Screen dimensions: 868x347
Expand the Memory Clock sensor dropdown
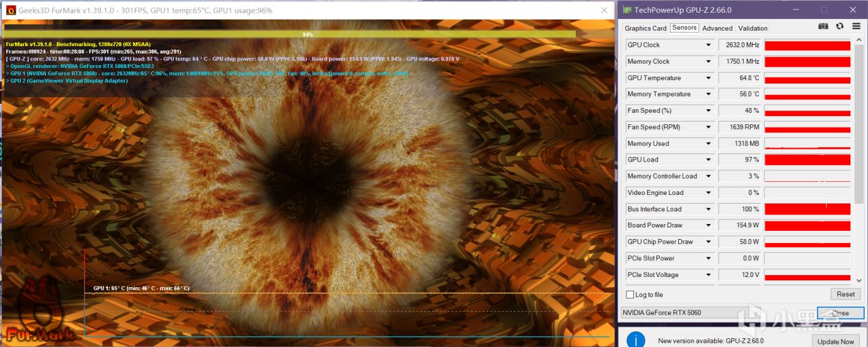(709, 61)
